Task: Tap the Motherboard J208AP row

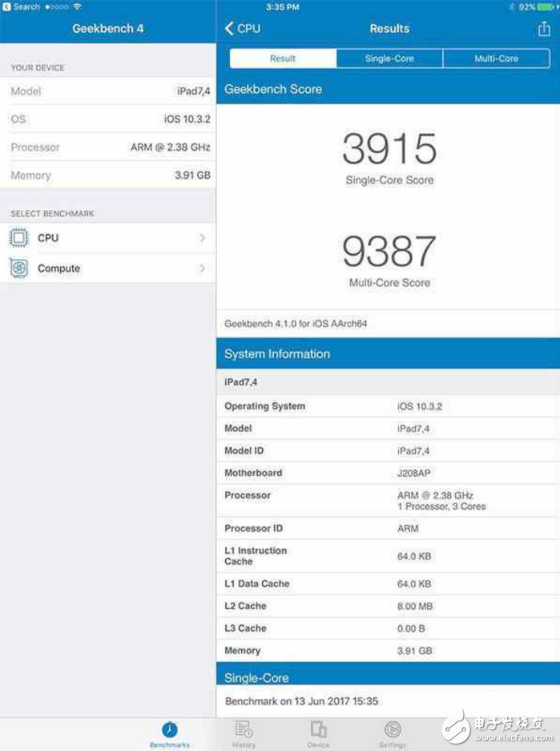Action: [389, 473]
